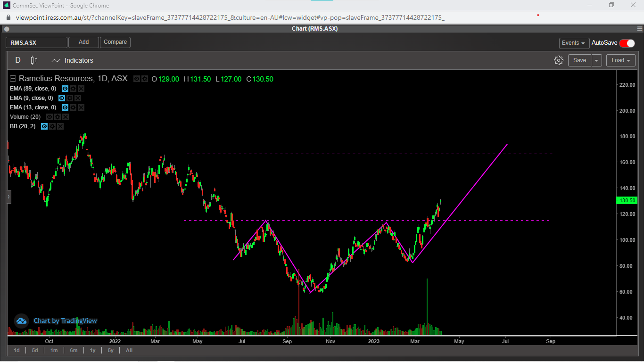
Task: Toggle visibility of EMA (13, close, 0)
Action: point(65,107)
